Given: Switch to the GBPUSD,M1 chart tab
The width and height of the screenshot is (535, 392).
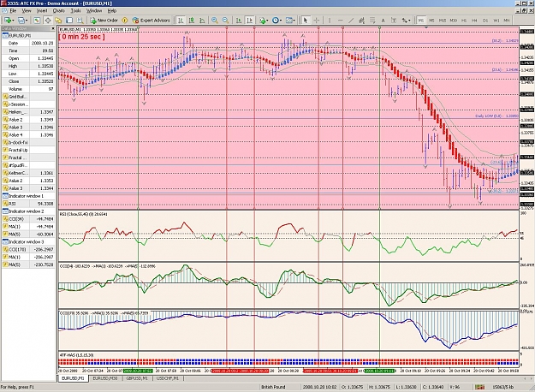Looking at the screenshot, I should [x=136, y=378].
